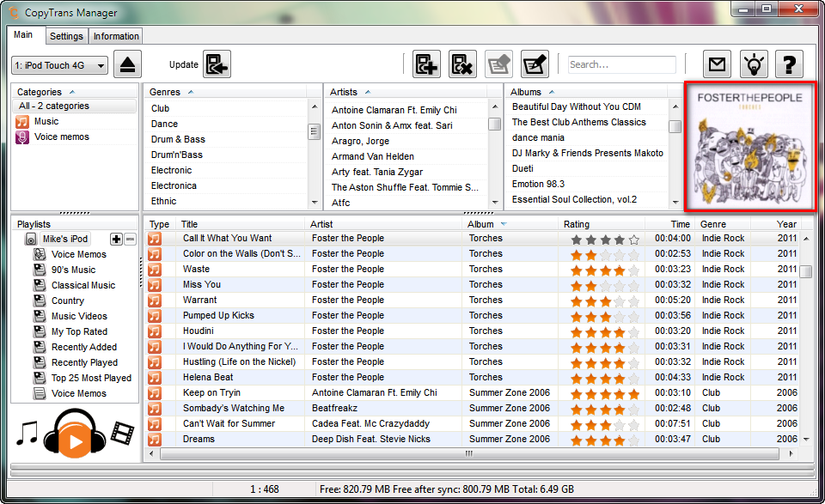Click the music note icon near player
This screenshot has width=825, height=504.
[x=27, y=433]
